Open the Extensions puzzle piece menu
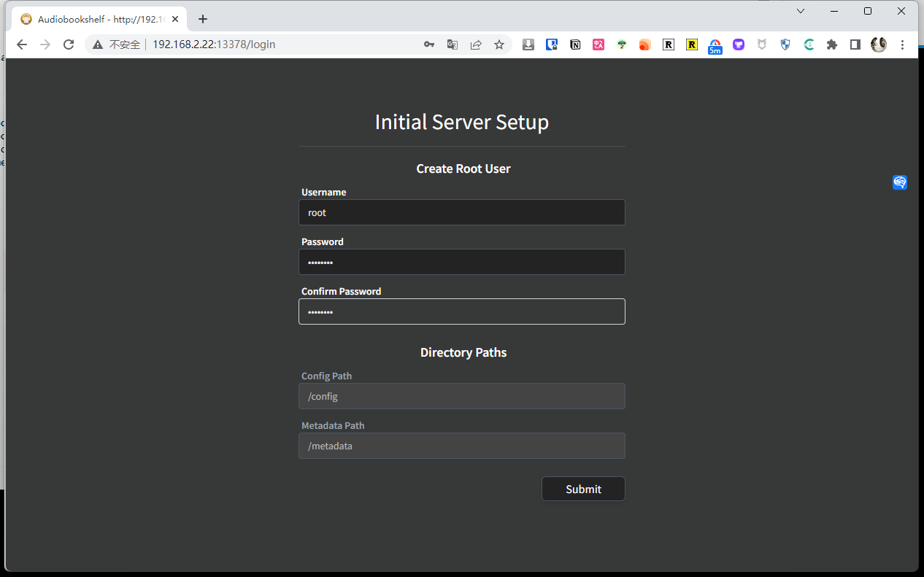924x577 pixels. (x=831, y=44)
